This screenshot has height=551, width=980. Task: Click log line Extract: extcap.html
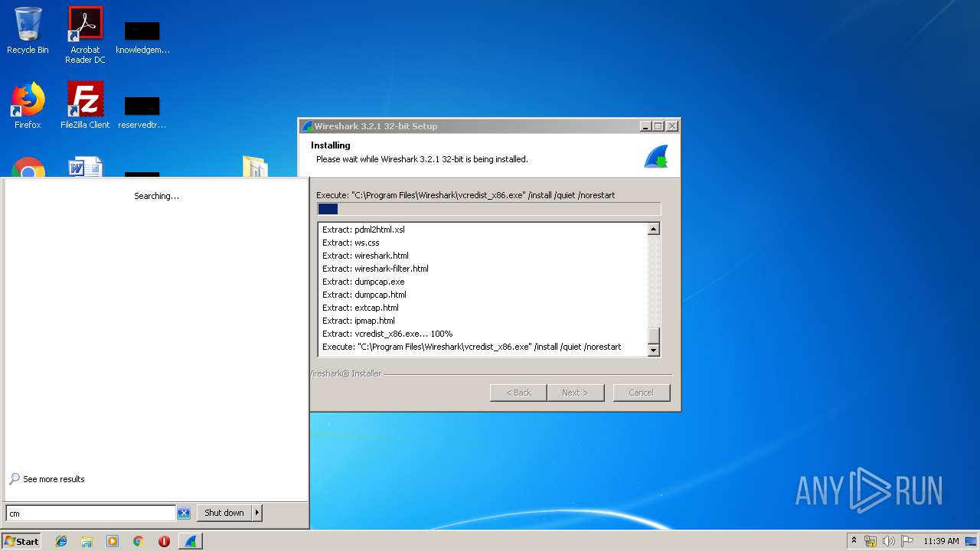tap(361, 308)
